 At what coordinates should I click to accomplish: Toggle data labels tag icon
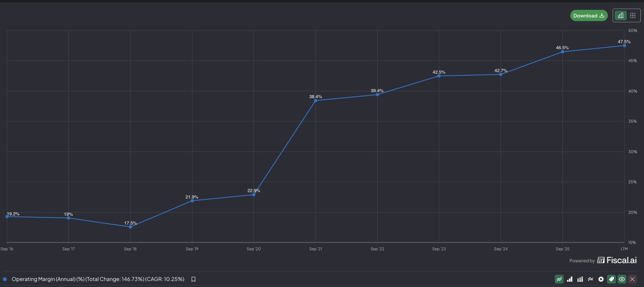[x=612, y=279]
